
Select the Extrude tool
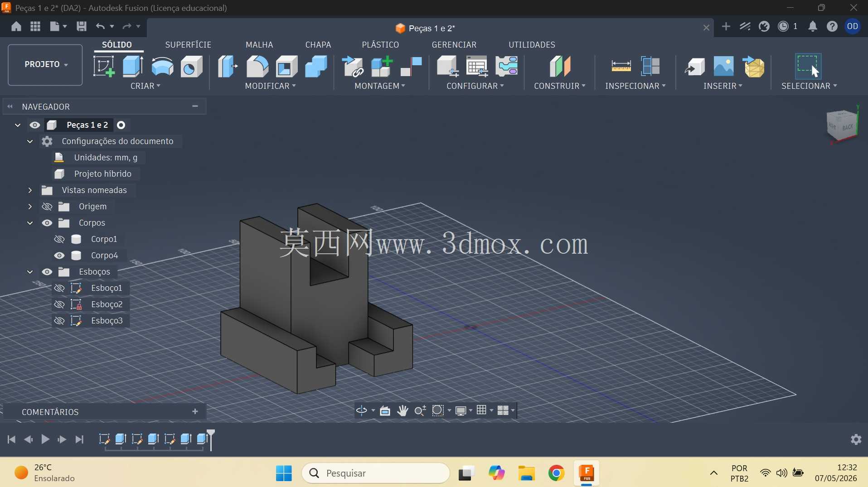coord(133,66)
